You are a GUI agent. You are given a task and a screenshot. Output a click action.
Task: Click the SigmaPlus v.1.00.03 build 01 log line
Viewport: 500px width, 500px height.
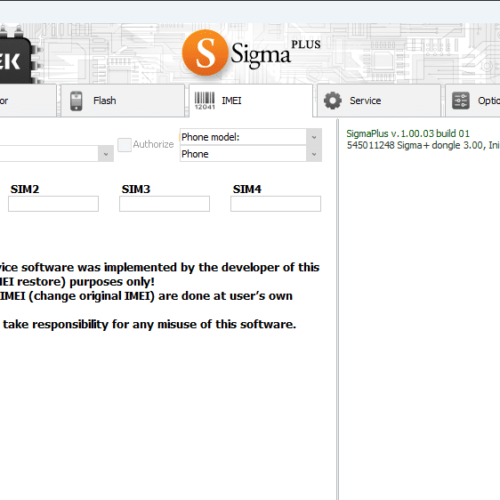(x=408, y=134)
